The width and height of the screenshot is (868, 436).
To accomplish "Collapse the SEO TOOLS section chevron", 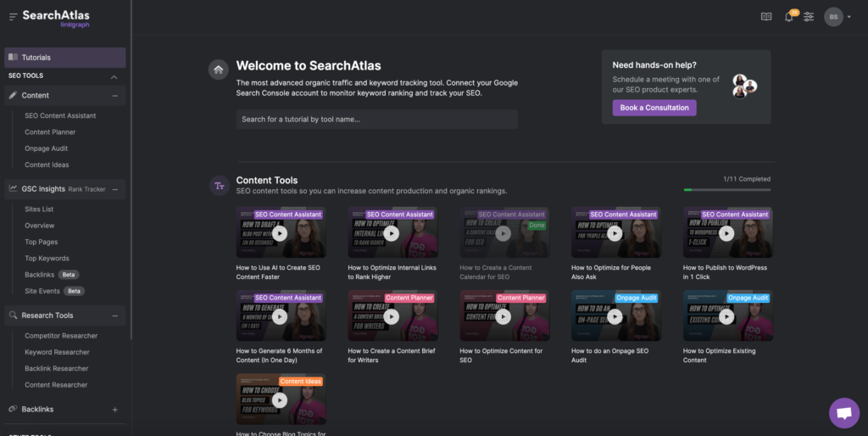I will 114,76.
